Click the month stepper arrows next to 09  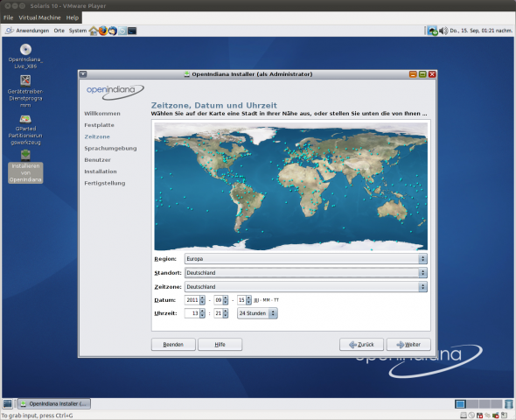pyautogui.click(x=226, y=300)
